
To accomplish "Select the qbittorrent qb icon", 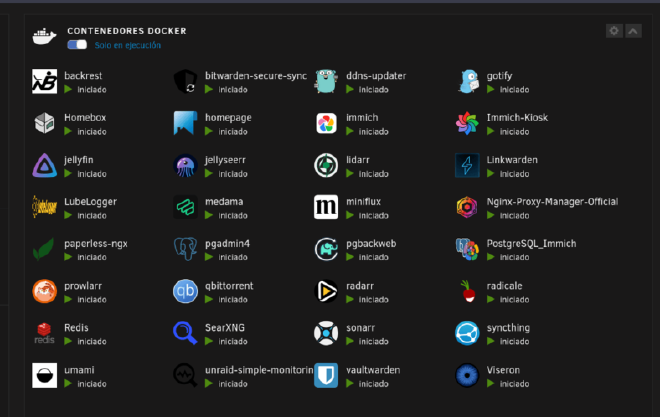I will pos(186,291).
